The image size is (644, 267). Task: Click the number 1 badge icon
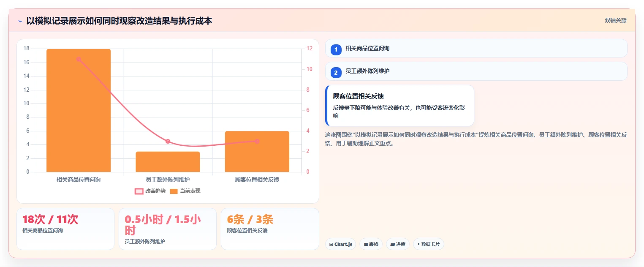[x=336, y=49]
